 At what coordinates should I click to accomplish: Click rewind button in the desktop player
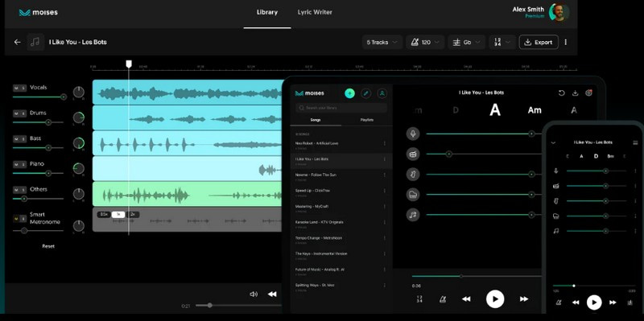coord(272,294)
